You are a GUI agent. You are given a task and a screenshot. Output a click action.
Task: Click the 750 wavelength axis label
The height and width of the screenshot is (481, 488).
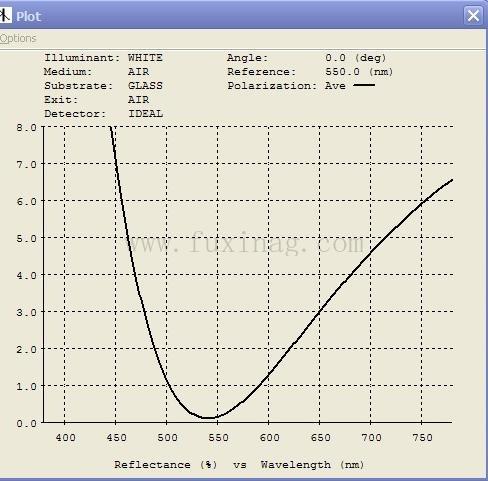(422, 437)
